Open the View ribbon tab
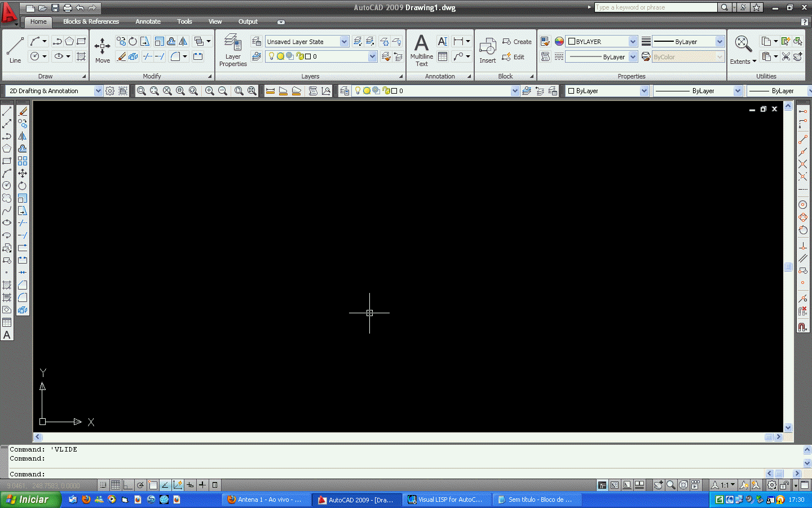Screen dimensions: 812x508 pos(215,21)
